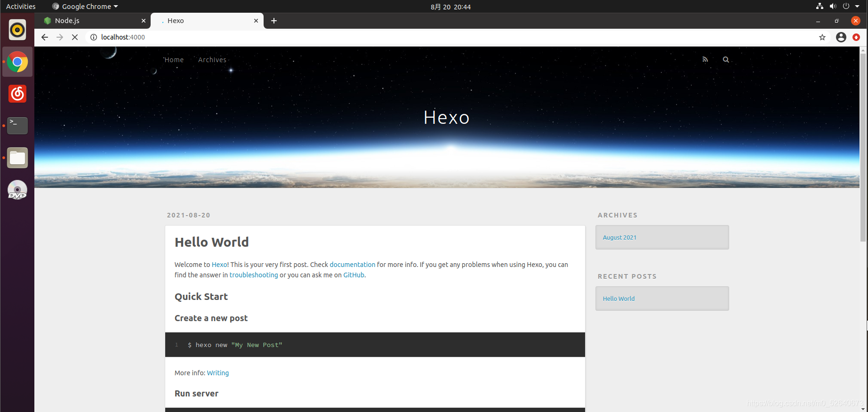This screenshot has height=412, width=868.
Task: View site information for localhost
Action: click(94, 37)
